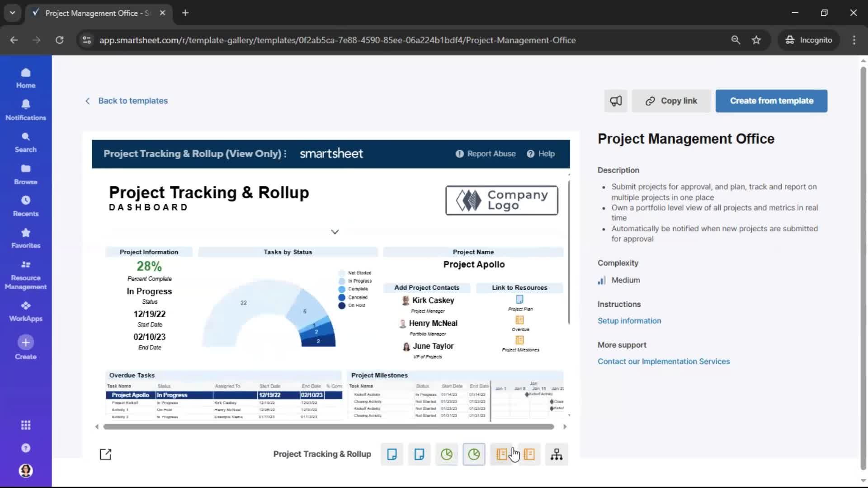Click the announcement megaphone icon
The width and height of the screenshot is (868, 488).
616,101
